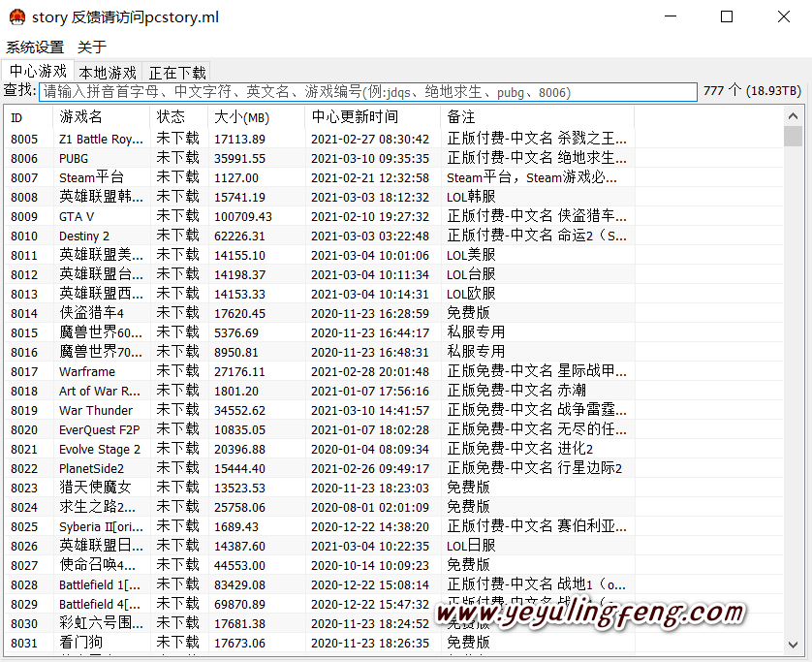Select the PlanetSide2 game row
Viewport: 812px width, 662px height.
[x=393, y=468]
